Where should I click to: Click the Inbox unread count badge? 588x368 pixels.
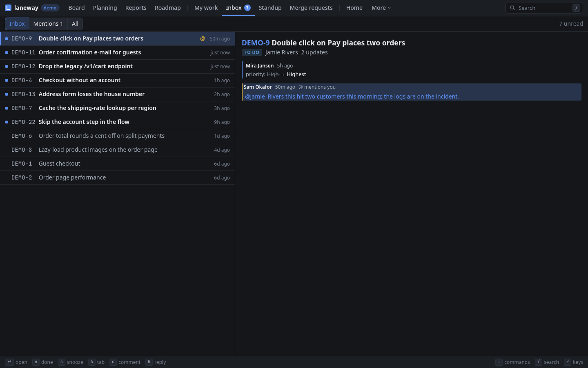(247, 8)
